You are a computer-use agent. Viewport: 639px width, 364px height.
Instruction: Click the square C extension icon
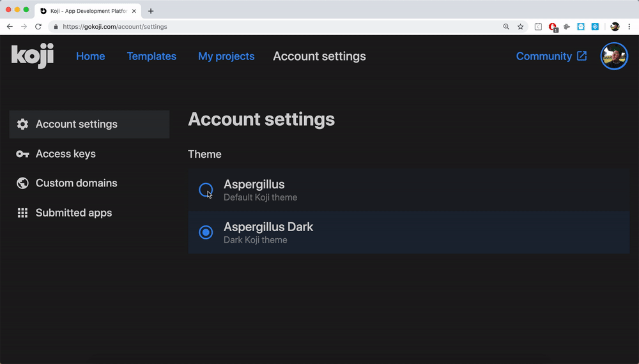pyautogui.click(x=538, y=27)
